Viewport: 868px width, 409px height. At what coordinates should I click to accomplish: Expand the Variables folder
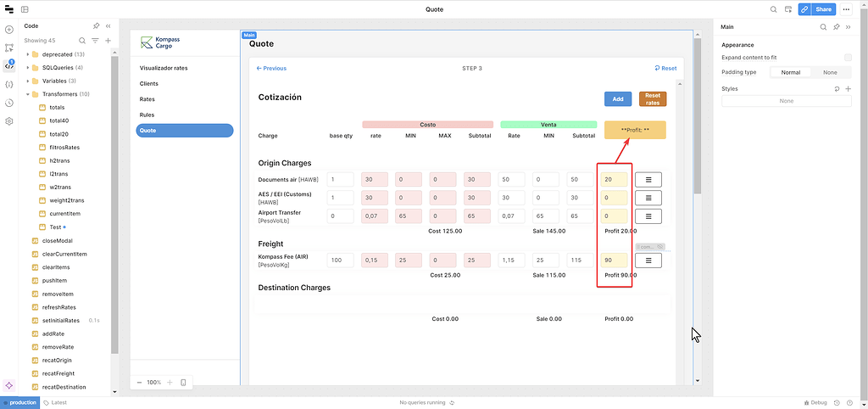point(28,81)
